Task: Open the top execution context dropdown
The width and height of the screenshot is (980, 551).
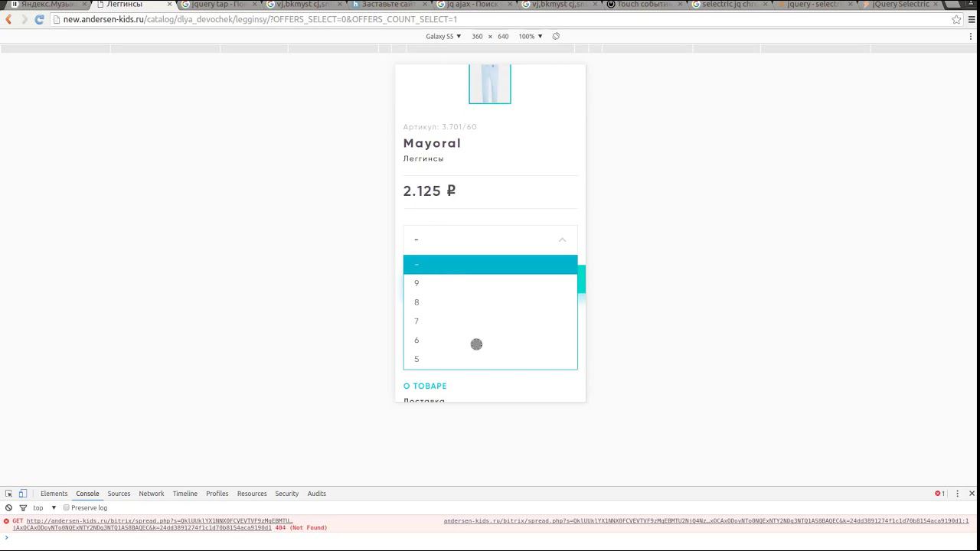Action: tap(44, 508)
